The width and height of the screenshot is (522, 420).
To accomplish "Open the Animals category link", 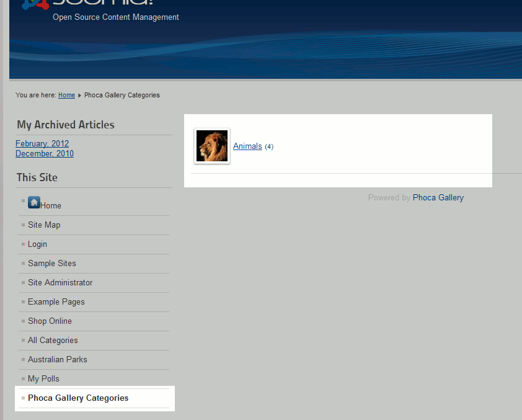I will pos(247,146).
